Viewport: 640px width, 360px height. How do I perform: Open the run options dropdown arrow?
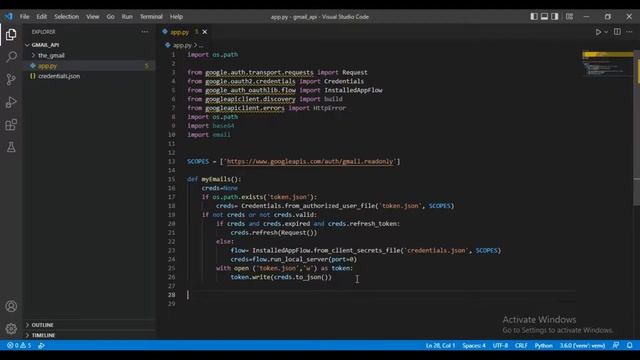[606, 32]
